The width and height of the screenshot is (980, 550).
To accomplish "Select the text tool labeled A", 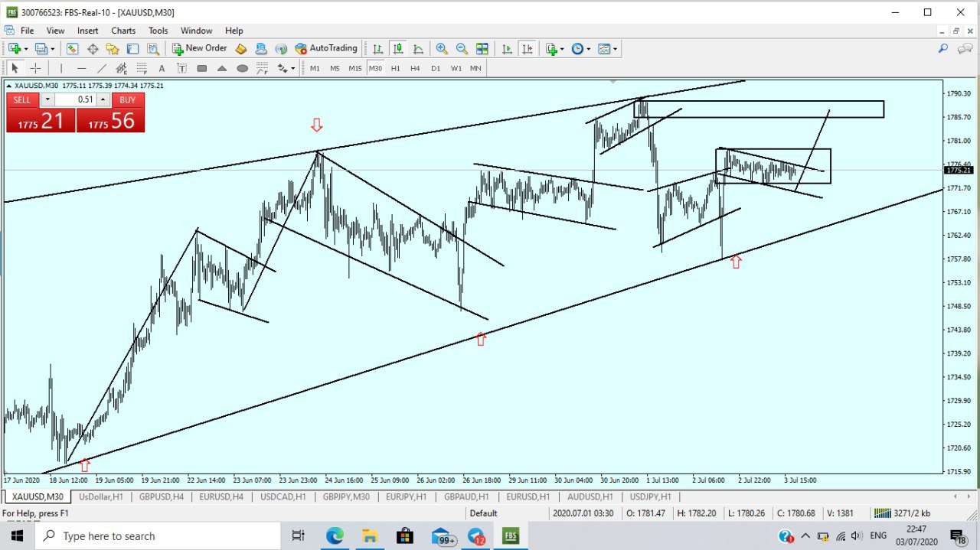I will [162, 69].
